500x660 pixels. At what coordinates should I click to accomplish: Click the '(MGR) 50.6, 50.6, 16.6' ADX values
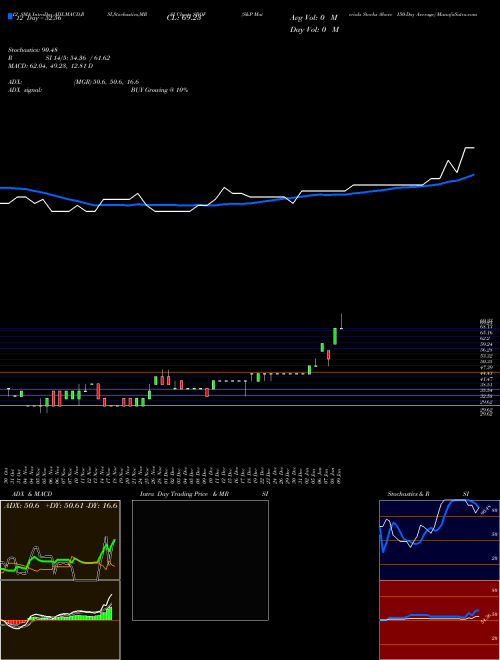point(106,82)
